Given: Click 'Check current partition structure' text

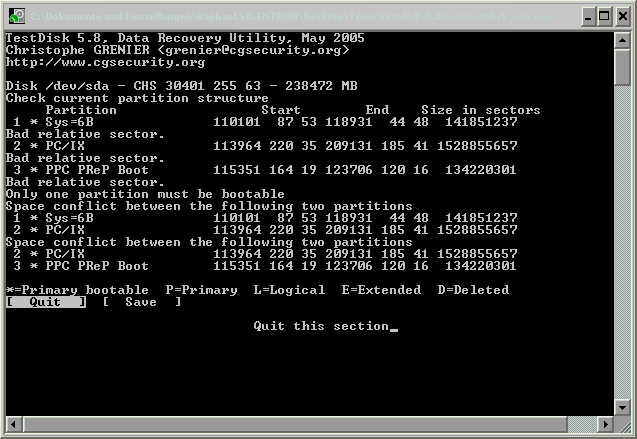Looking at the screenshot, I should (x=137, y=98).
